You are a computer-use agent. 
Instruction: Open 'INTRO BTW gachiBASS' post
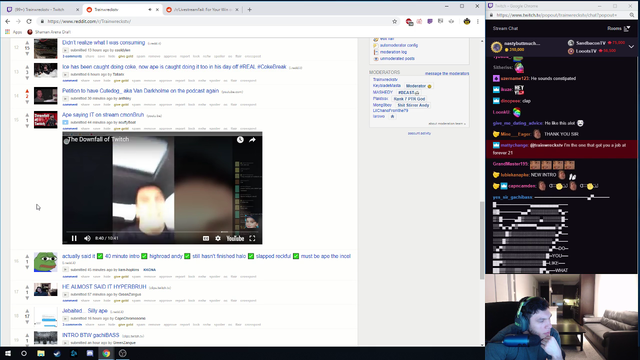point(91,335)
